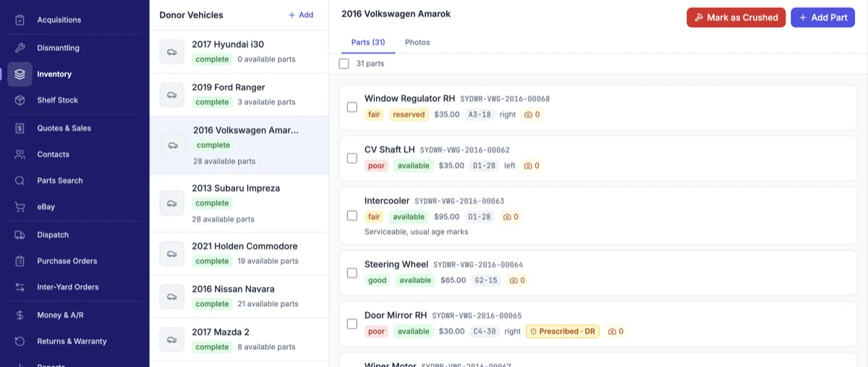This screenshot has height=367, width=868.
Task: Go to Shelf Stock in sidebar
Action: pyautogui.click(x=75, y=100)
